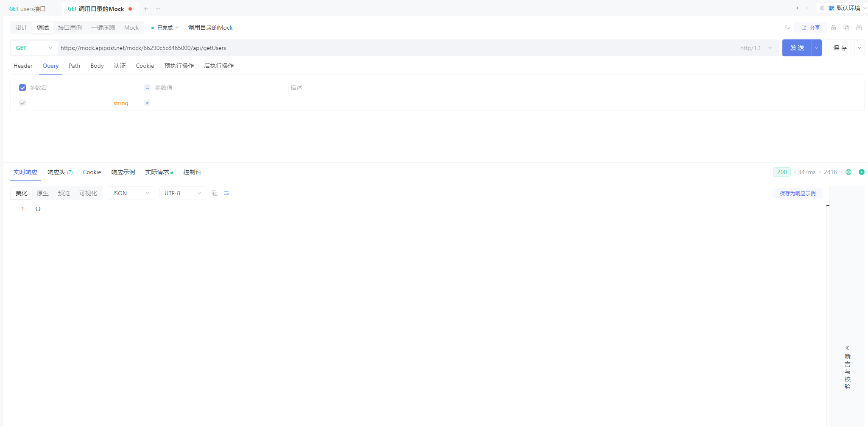Image resolution: width=868 pixels, height=427 pixels.
Task: Open the 一键压测 tab
Action: coord(103,28)
